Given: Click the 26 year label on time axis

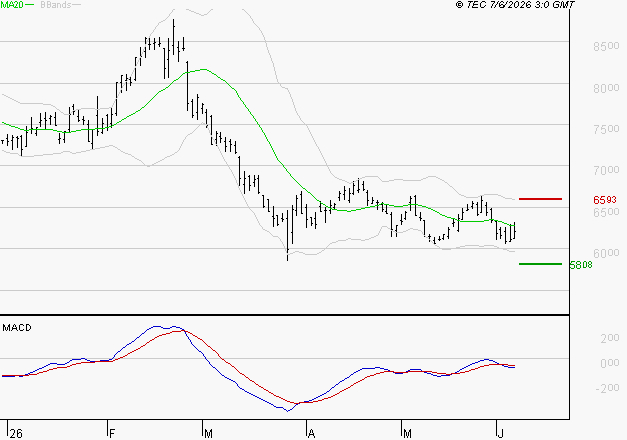Looking at the screenshot, I should click(x=16, y=434).
